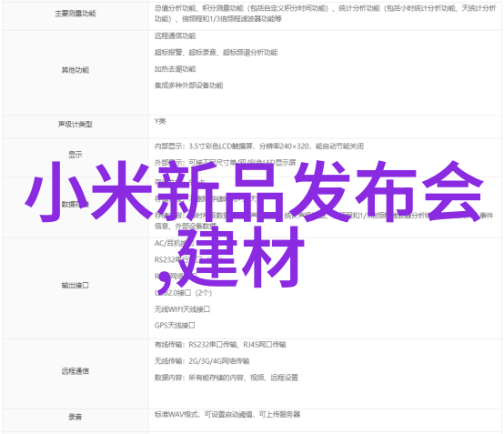Select the 远程通信 row label
This screenshot has width=504, height=434.
tap(76, 371)
